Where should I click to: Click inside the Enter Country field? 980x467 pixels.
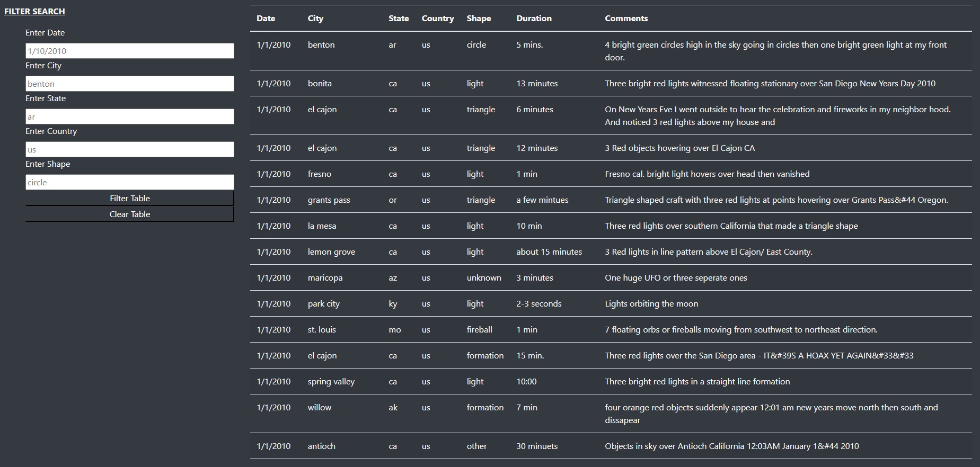point(129,149)
